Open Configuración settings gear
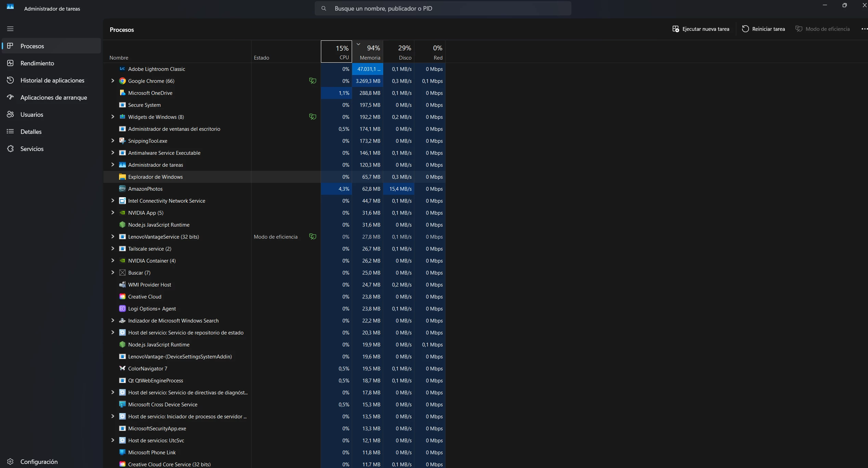868x468 pixels. point(10,461)
